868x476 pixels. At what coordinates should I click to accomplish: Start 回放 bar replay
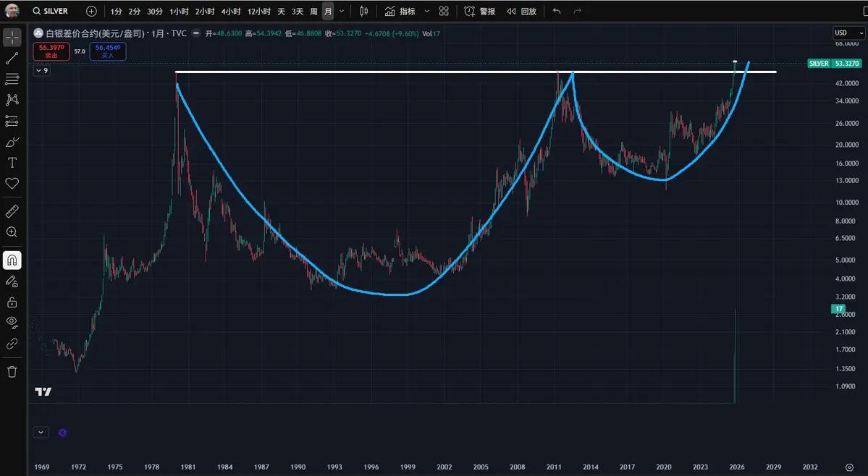[521, 11]
